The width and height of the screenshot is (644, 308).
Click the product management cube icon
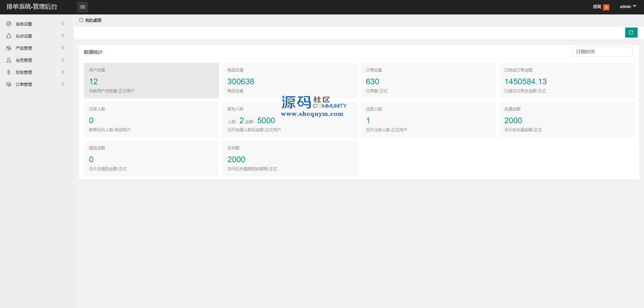click(x=9, y=48)
